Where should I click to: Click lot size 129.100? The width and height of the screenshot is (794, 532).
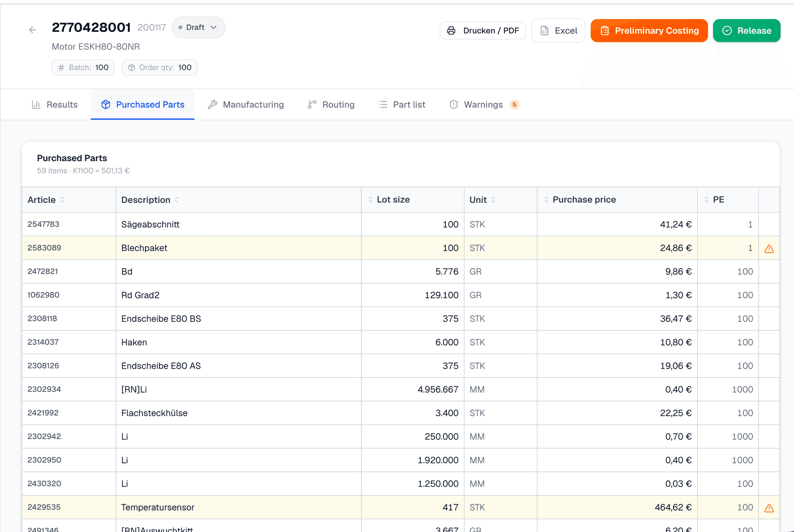(x=441, y=295)
